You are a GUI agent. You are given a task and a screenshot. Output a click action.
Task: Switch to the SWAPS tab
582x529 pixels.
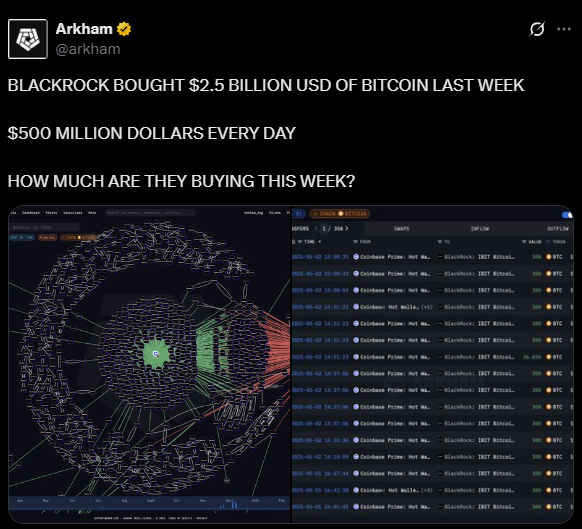coord(401,229)
